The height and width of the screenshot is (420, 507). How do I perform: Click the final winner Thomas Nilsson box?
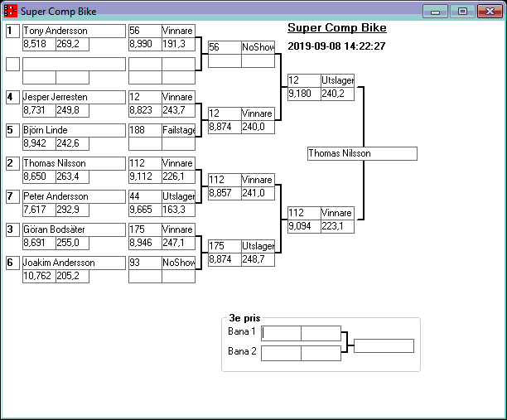pos(361,153)
